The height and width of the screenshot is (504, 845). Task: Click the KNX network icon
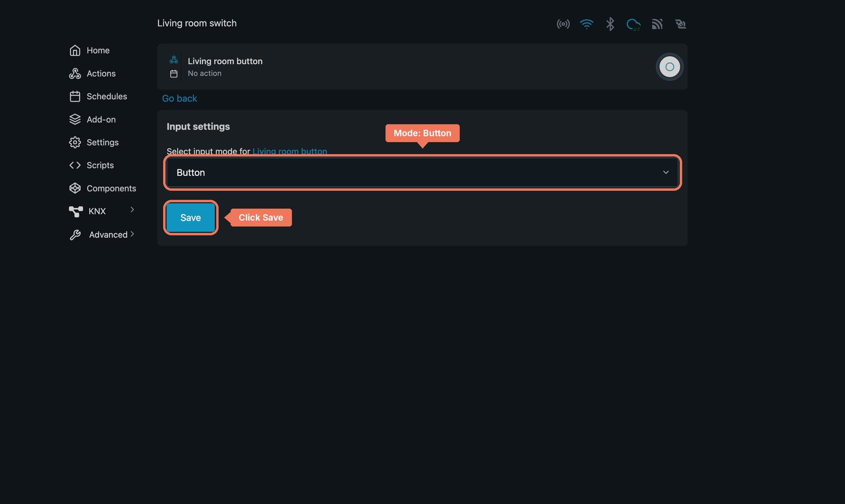(76, 211)
